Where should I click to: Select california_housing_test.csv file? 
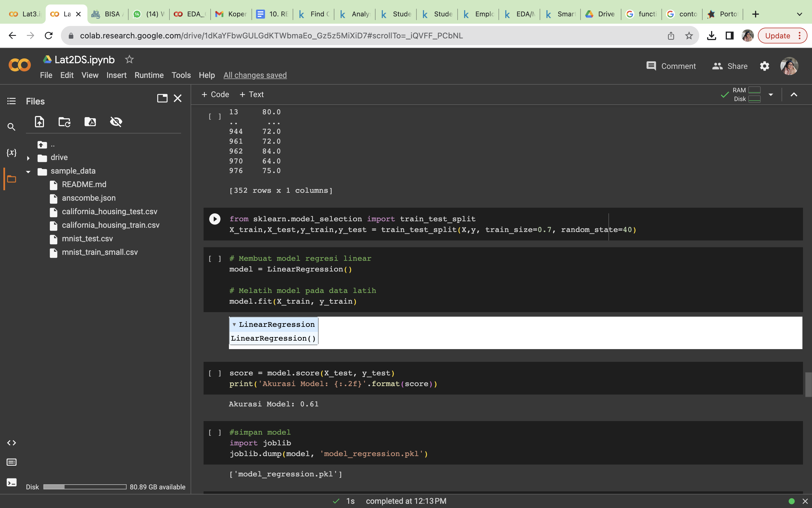coord(109,211)
